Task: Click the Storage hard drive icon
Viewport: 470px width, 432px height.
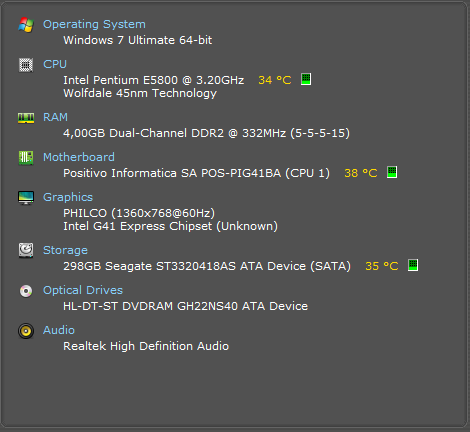Action: (26, 250)
